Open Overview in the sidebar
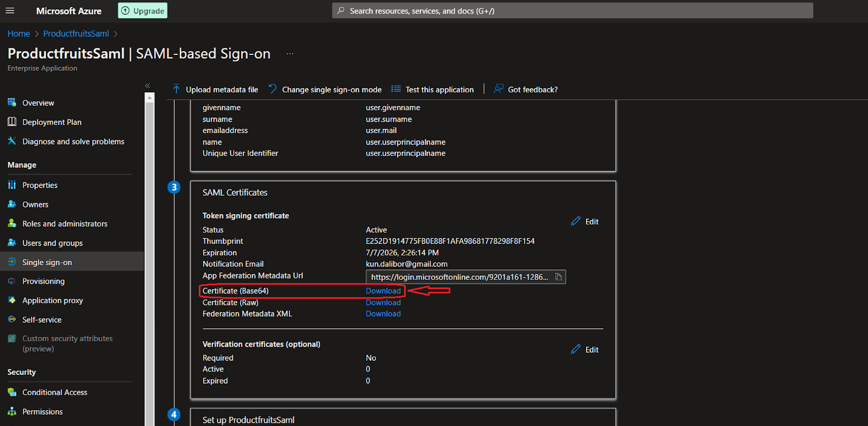Screen dimensions: 868x426 pos(38,103)
